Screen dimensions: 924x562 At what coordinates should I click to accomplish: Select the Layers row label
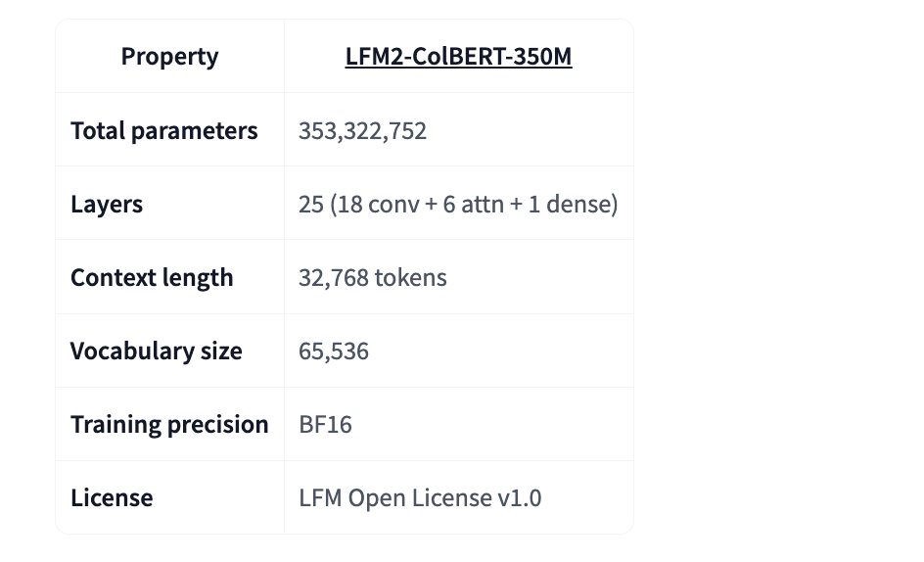pyautogui.click(x=107, y=204)
